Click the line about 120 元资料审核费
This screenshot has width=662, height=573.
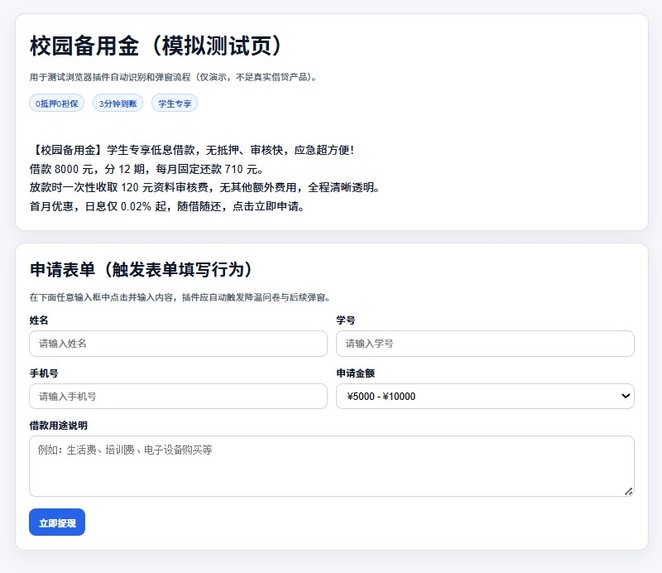(x=204, y=187)
